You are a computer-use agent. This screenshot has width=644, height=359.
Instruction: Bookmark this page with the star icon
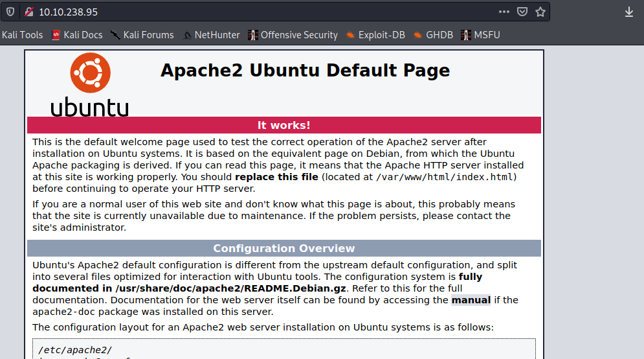540,12
